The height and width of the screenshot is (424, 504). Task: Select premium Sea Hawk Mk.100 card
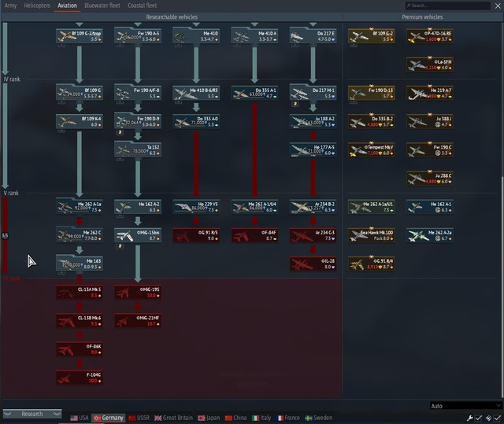(x=371, y=235)
